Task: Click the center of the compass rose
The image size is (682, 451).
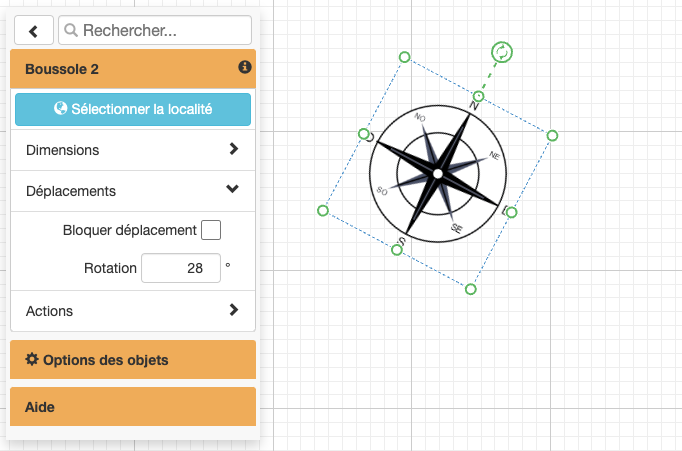Action: pyautogui.click(x=437, y=175)
